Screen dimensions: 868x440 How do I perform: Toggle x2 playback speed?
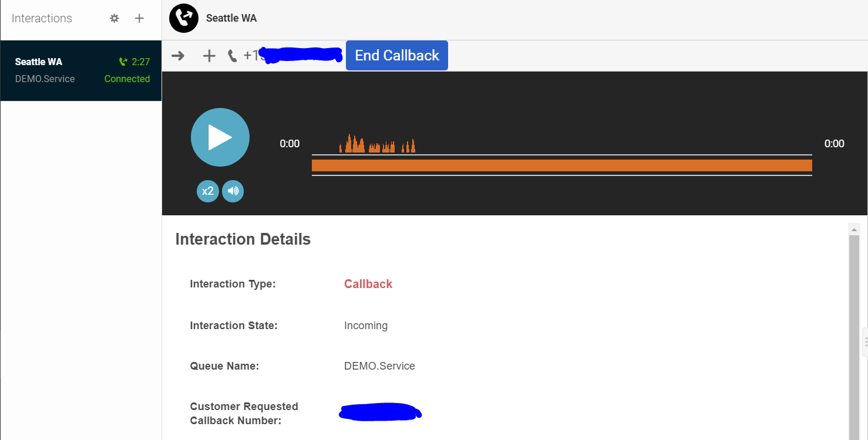(207, 191)
